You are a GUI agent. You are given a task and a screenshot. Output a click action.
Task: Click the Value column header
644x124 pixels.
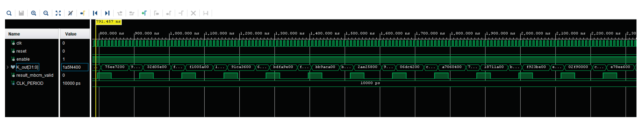(71, 34)
